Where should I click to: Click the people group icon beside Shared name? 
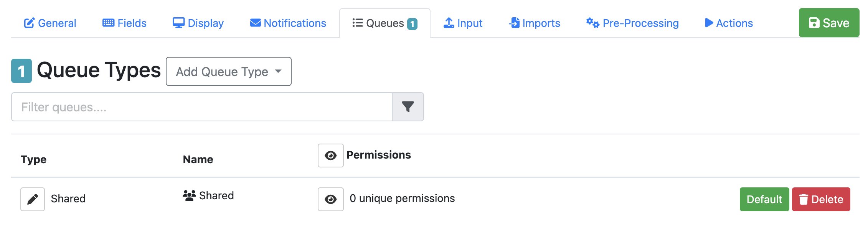pos(189,195)
